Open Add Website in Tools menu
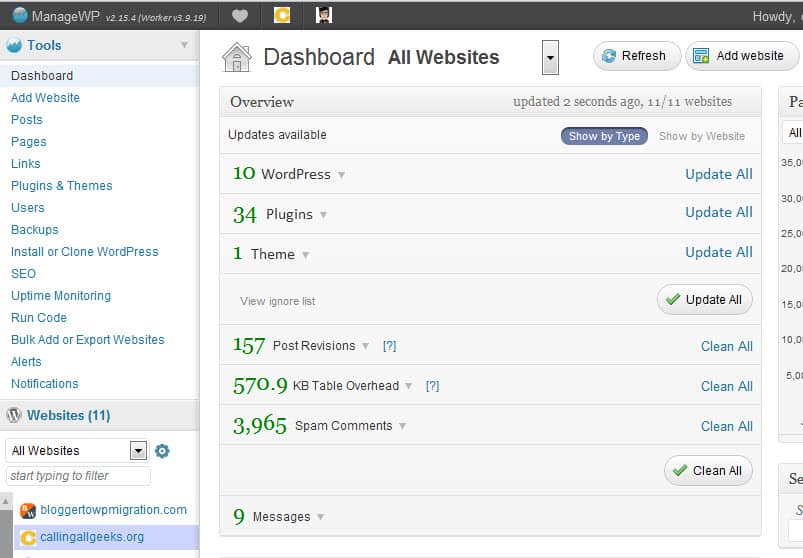 pyautogui.click(x=45, y=98)
